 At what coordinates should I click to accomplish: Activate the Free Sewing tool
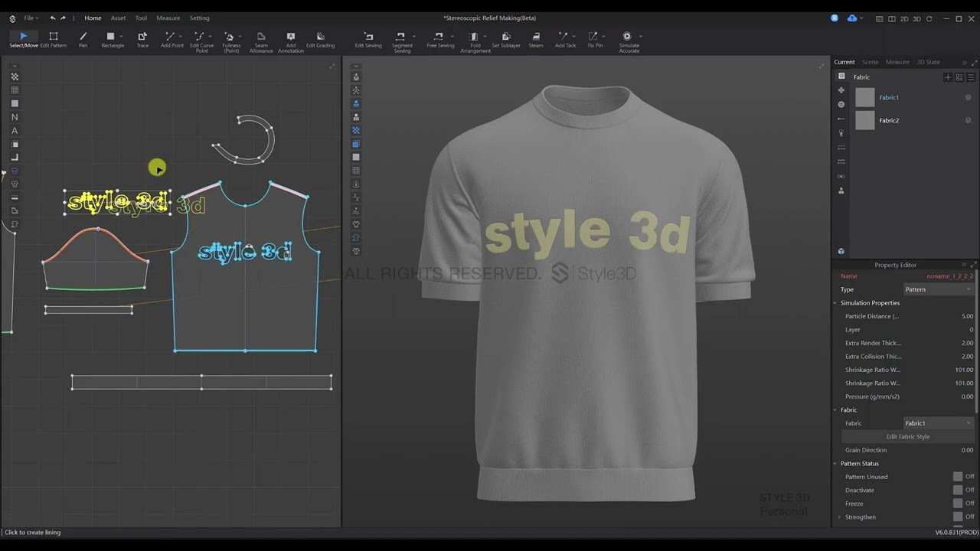(x=440, y=40)
